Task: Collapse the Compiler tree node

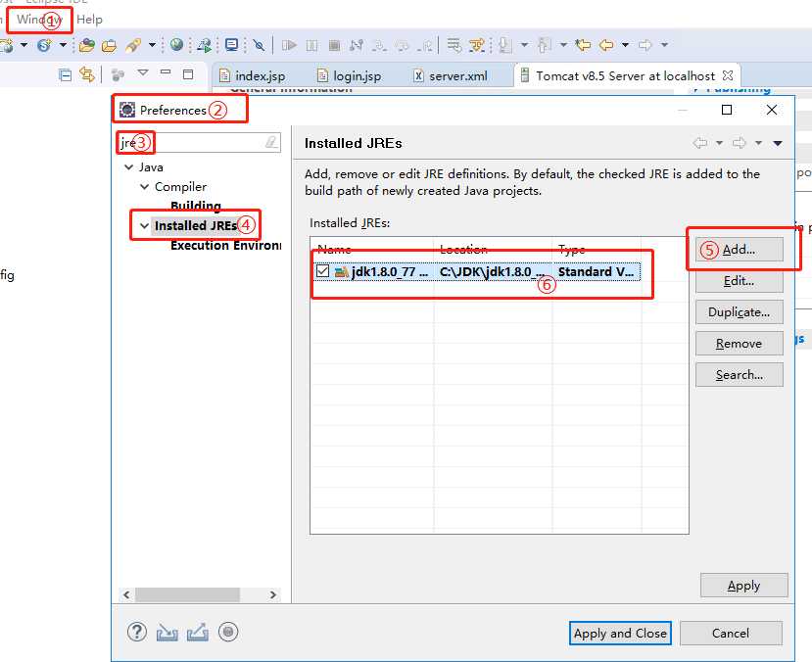Action: 145,187
